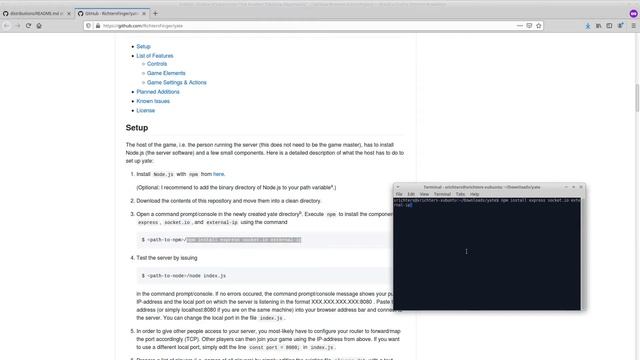The image size is (640, 360).
Task: Click the extension icon next to the menu
Action: point(620,26)
